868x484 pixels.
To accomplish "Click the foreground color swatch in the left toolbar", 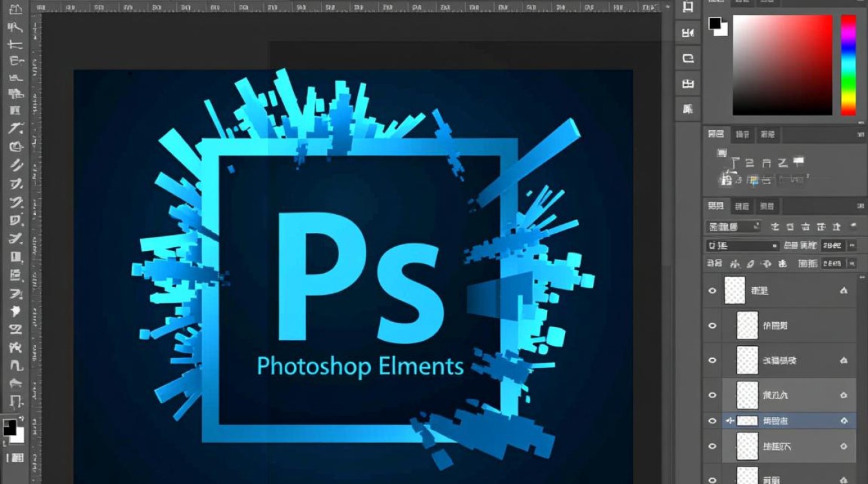I will click(9, 428).
